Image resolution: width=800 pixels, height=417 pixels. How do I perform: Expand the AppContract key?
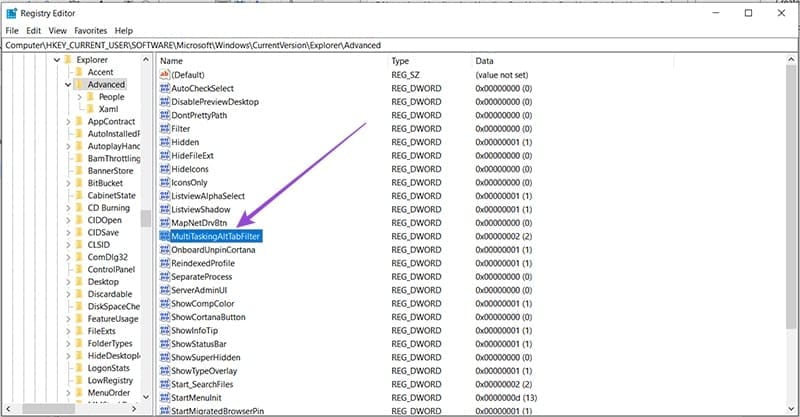[x=67, y=121]
